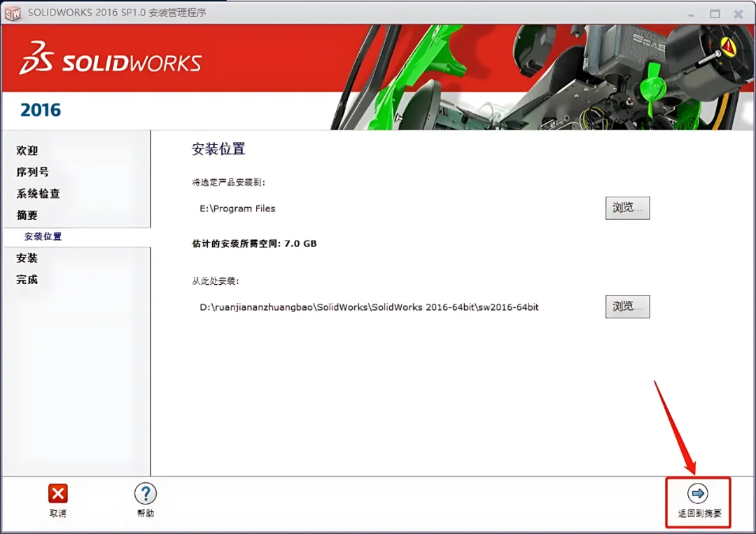Select the 摘要 step in the sidebar
Image resolution: width=756 pixels, height=534 pixels.
click(x=27, y=215)
